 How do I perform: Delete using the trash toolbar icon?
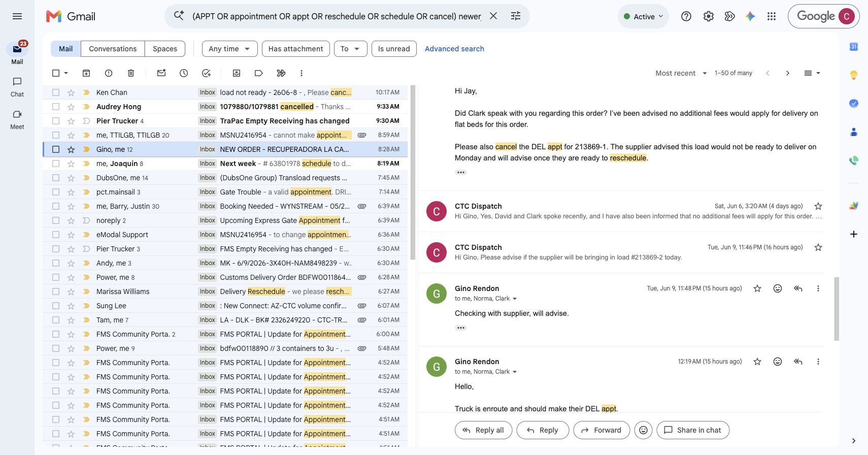tap(131, 73)
